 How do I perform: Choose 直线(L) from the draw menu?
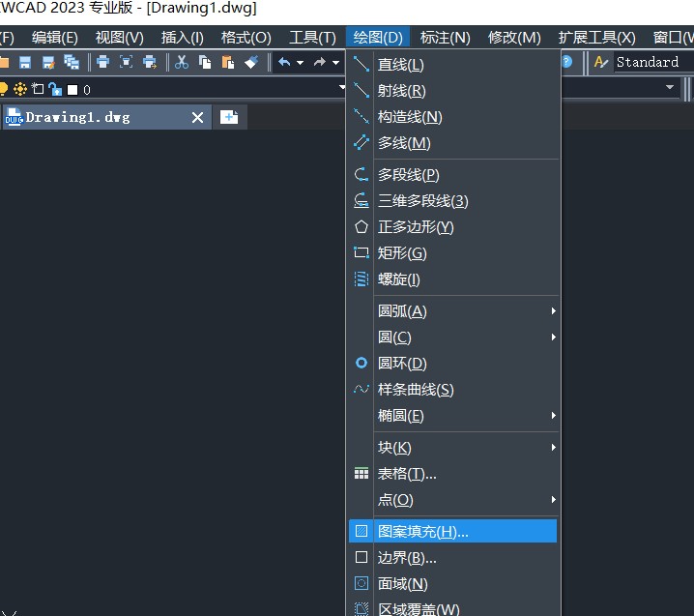[452, 64]
